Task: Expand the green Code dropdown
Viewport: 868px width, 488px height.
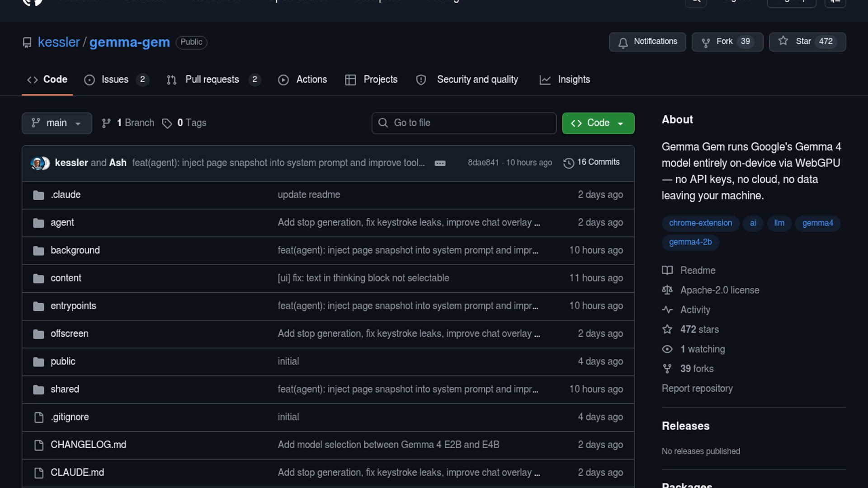Action: point(598,123)
